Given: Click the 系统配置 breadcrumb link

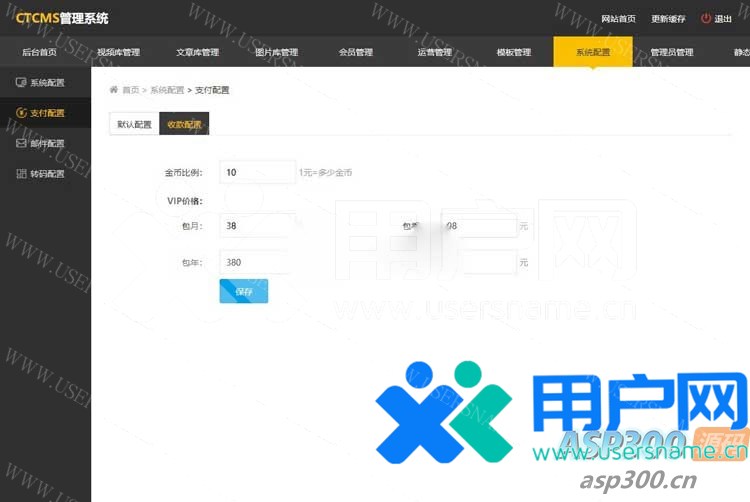Looking at the screenshot, I should tap(167, 90).
